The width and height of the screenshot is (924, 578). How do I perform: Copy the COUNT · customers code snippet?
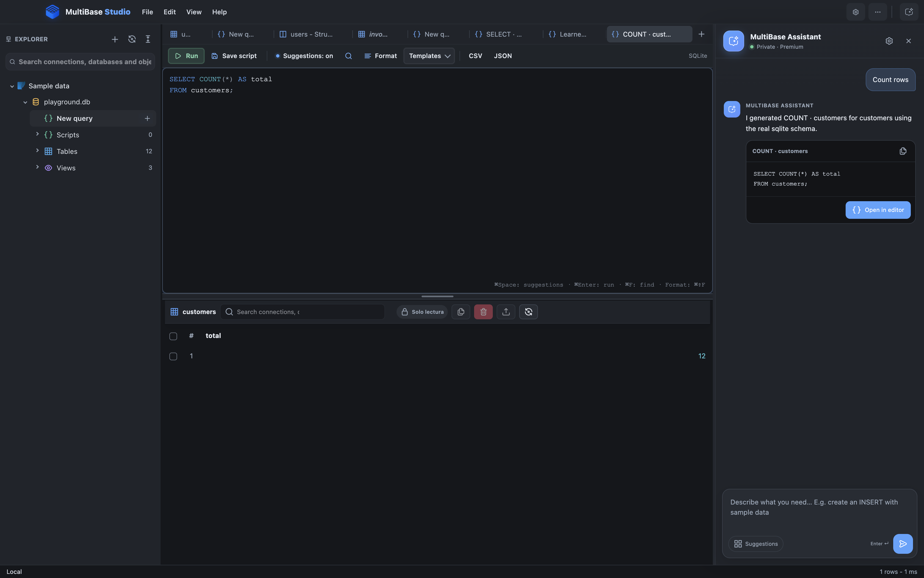(903, 151)
